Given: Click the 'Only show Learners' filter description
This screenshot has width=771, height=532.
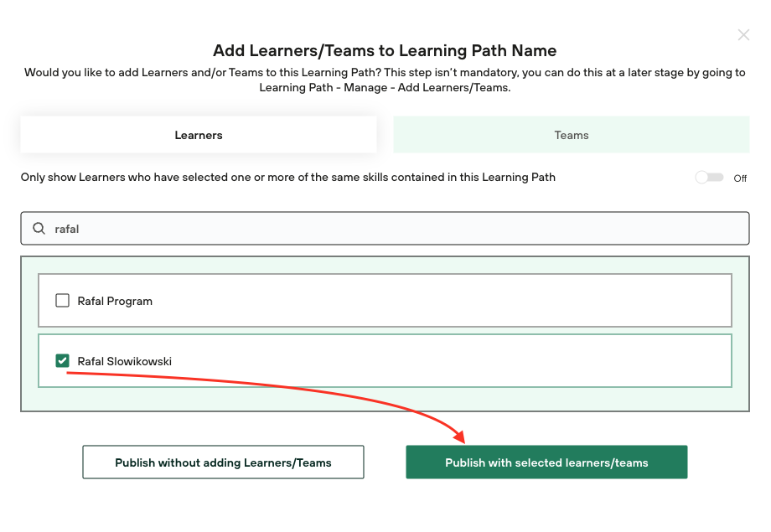Looking at the screenshot, I should [287, 178].
